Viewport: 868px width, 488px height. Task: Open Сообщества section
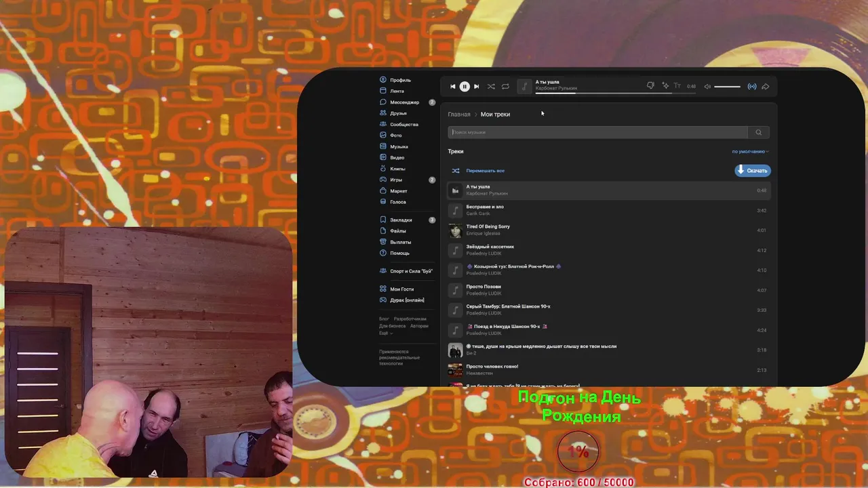(404, 124)
